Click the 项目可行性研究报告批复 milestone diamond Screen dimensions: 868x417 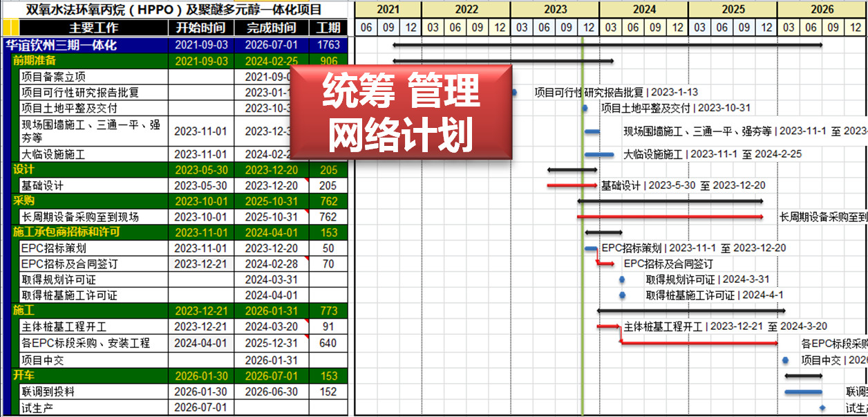coord(514,93)
